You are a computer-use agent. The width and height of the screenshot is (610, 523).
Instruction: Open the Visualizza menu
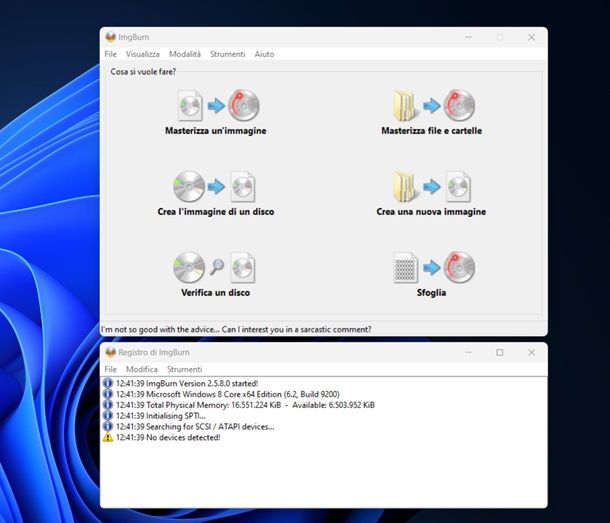coord(142,54)
